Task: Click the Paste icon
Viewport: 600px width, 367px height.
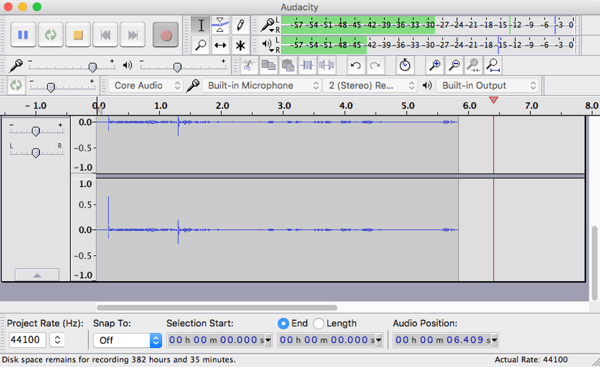Action: [x=288, y=65]
